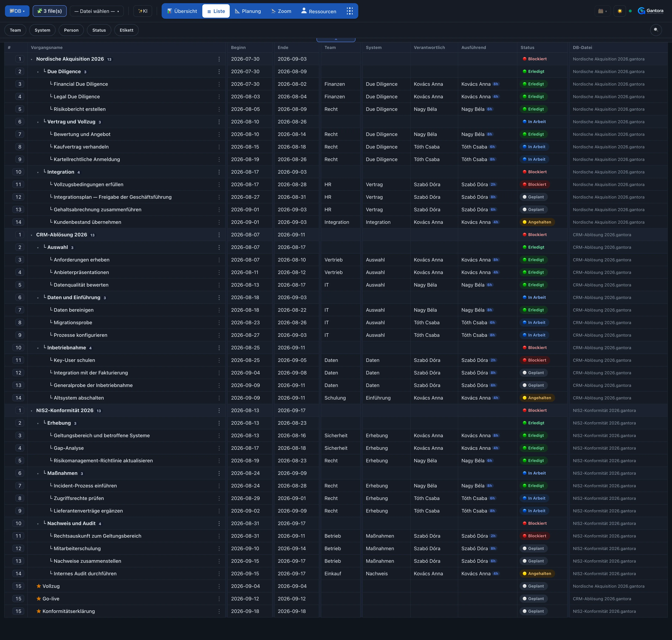Toggle the sun light-theme icon
Screen dimensions: 672x640
[x=619, y=11]
